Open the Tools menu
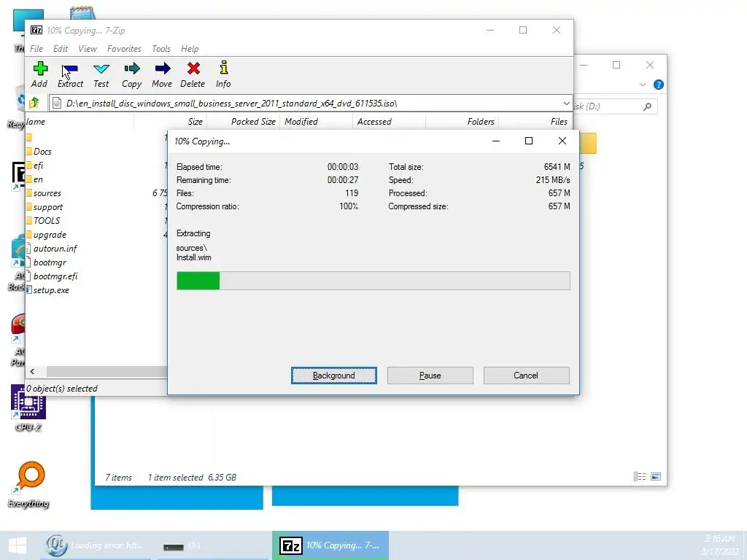747x560 pixels. coord(161,49)
